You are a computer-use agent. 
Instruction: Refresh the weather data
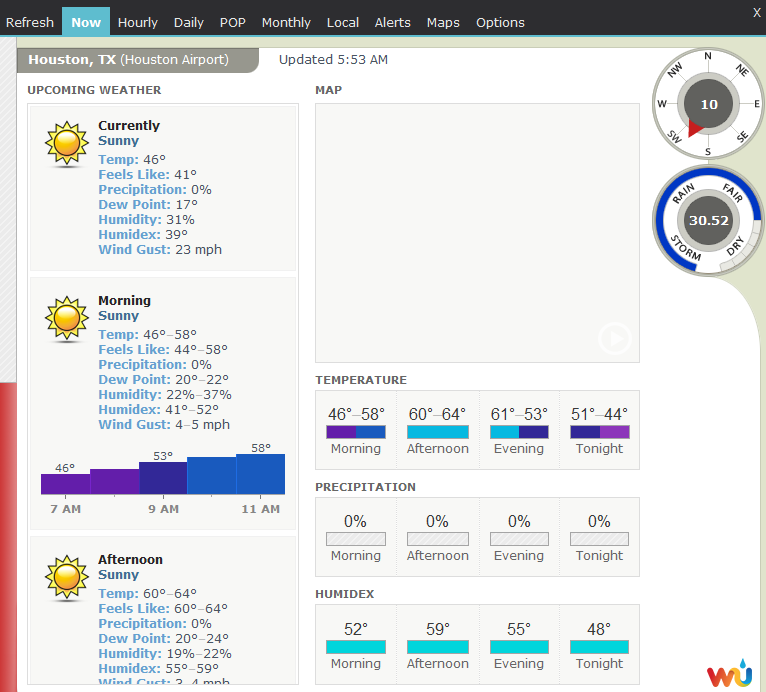click(30, 22)
